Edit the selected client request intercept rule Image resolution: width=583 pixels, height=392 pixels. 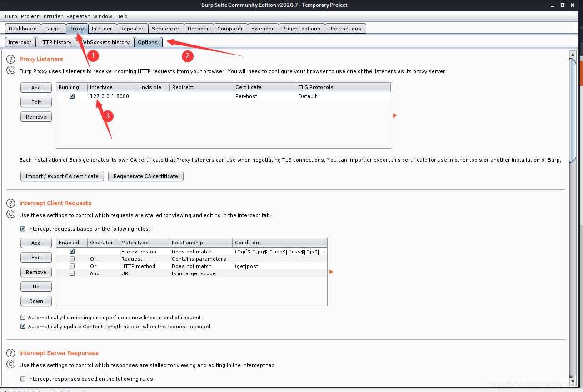tap(36, 258)
